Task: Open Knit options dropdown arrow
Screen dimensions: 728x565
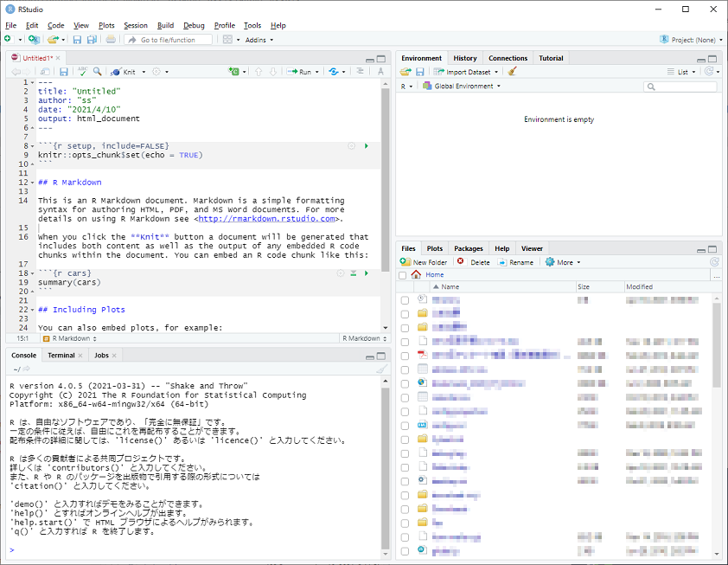Action: (x=144, y=72)
